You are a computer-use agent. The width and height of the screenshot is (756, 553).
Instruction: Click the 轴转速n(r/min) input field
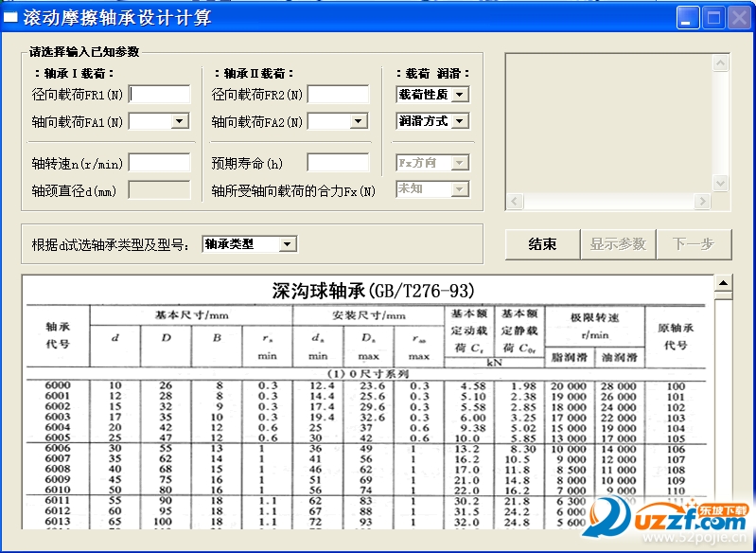tap(160, 163)
